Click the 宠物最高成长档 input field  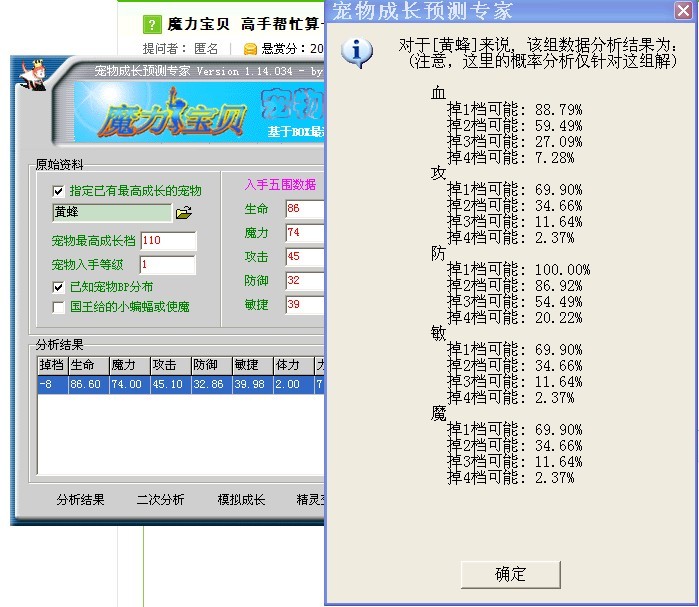(167, 241)
